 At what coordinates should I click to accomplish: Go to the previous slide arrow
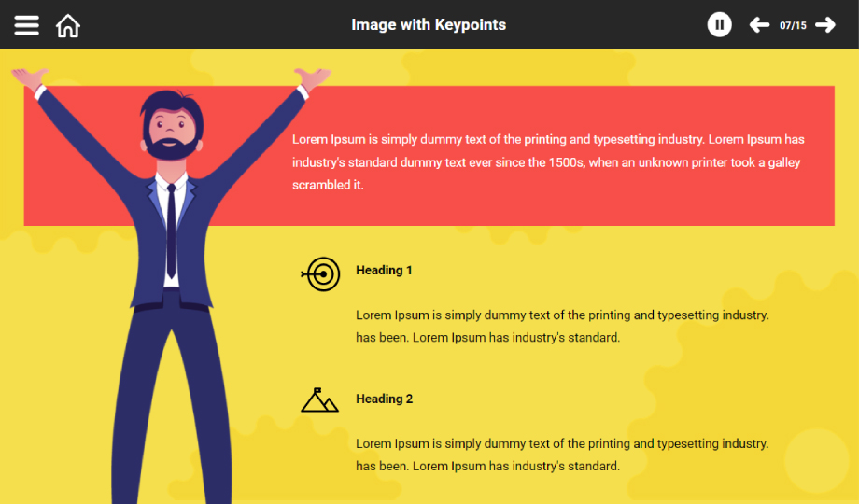tap(759, 24)
